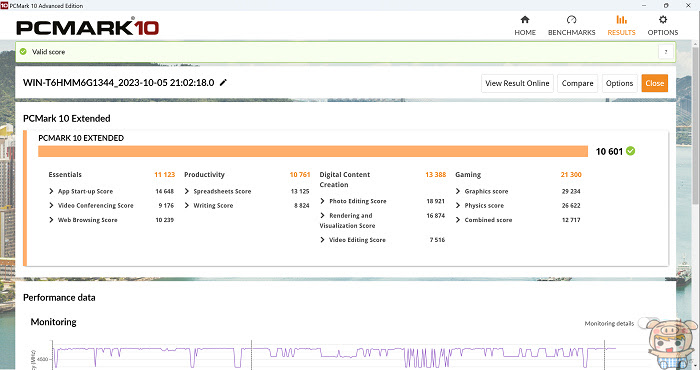The width and height of the screenshot is (700, 370).
Task: Minimize the PCMark 10 window
Action: point(644,5)
